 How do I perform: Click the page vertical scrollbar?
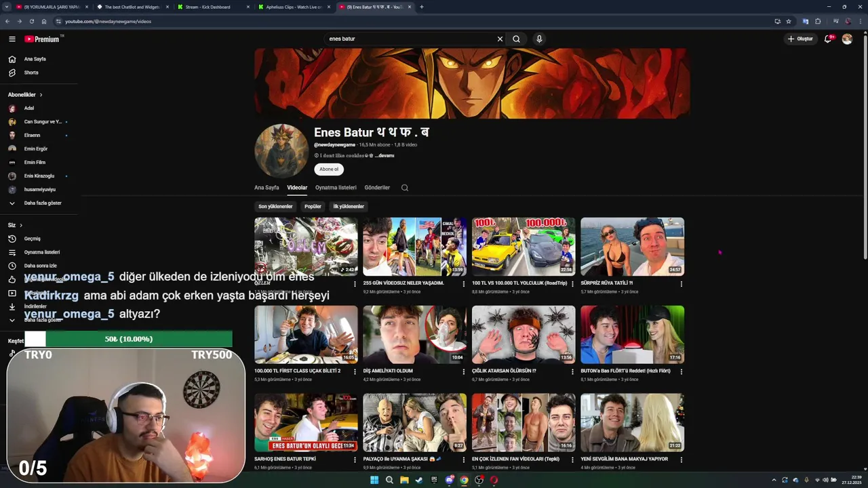(x=865, y=146)
